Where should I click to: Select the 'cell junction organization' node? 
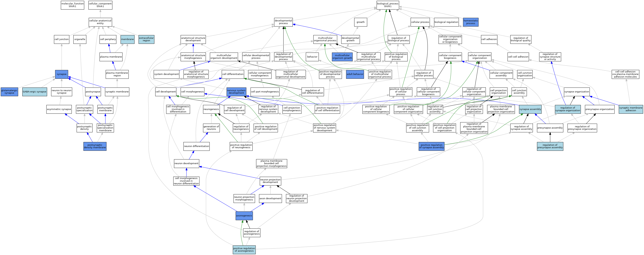coord(525,74)
